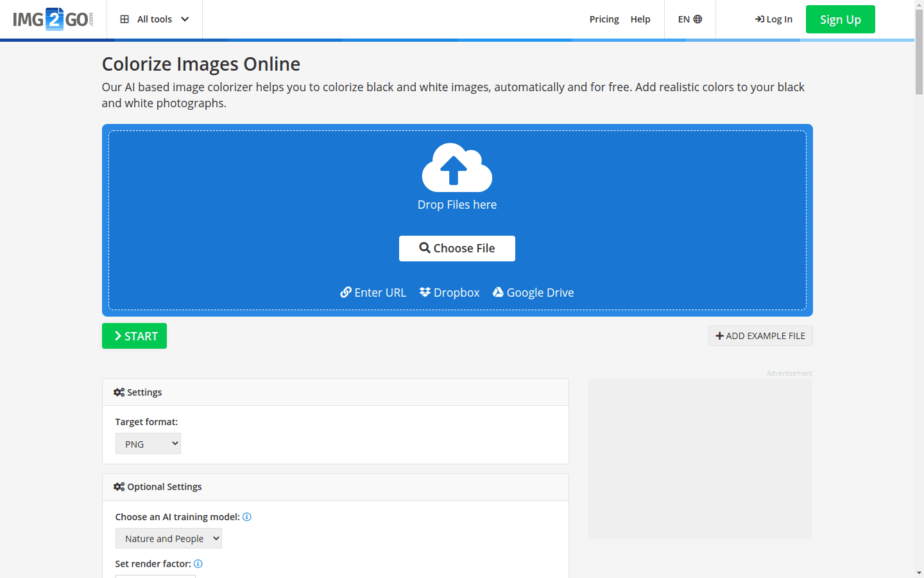Open the AI training model info tooltip
924x578 pixels.
click(x=247, y=516)
